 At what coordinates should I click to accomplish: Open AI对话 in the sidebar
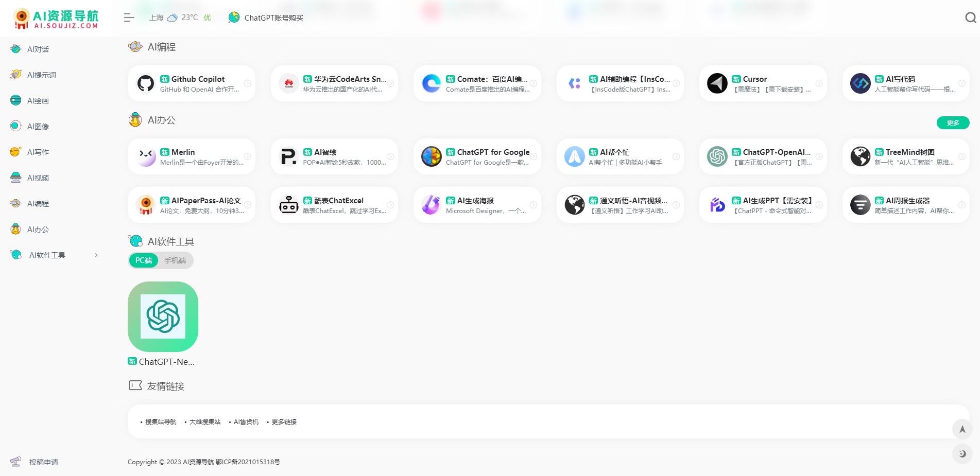point(38,49)
